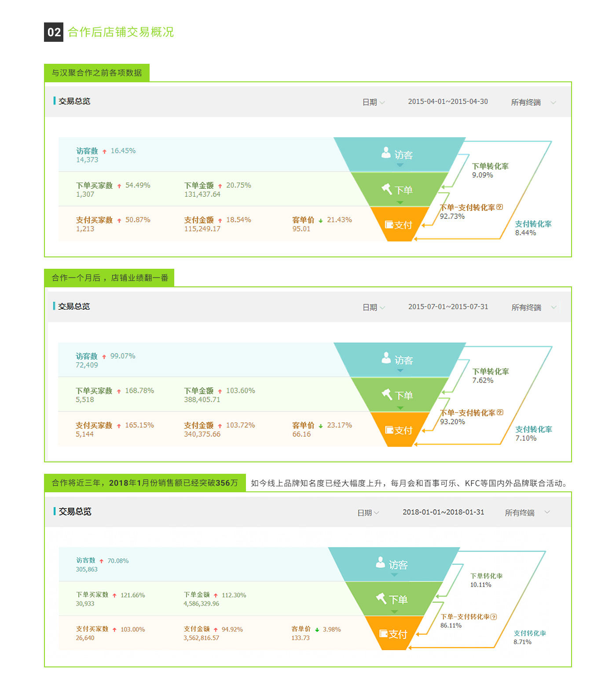Click help icon beside 93.20% order-payment conversion
Image resolution: width=616 pixels, height=692 pixels.
(500, 413)
